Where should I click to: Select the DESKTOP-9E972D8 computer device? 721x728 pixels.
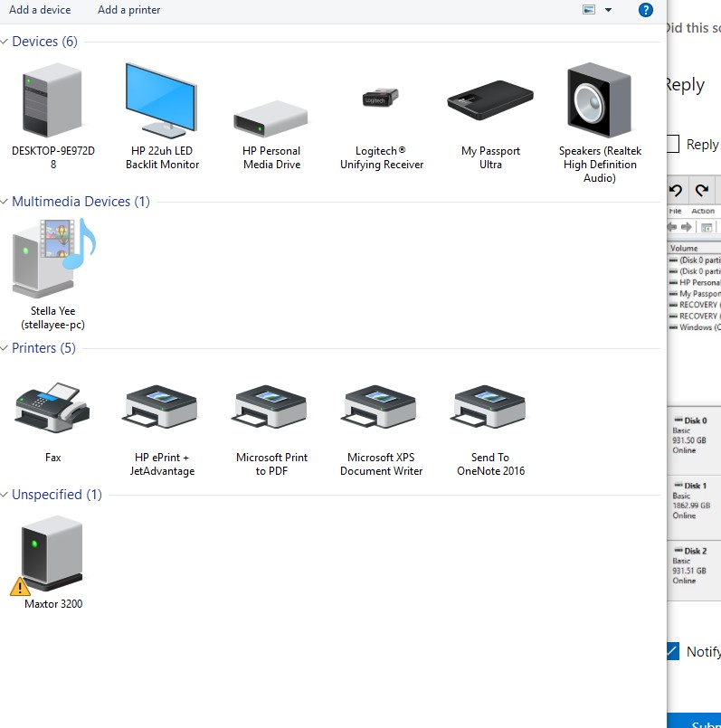[x=53, y=116]
